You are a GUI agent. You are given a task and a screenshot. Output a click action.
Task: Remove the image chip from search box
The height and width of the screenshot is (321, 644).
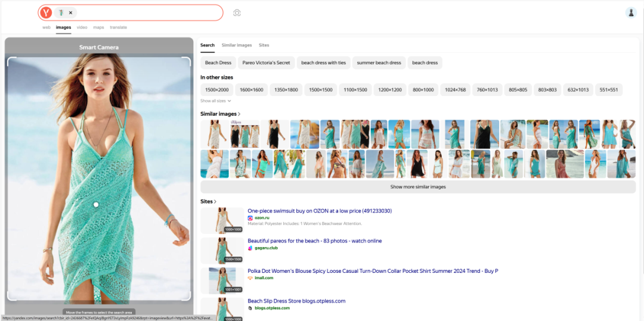(x=70, y=13)
